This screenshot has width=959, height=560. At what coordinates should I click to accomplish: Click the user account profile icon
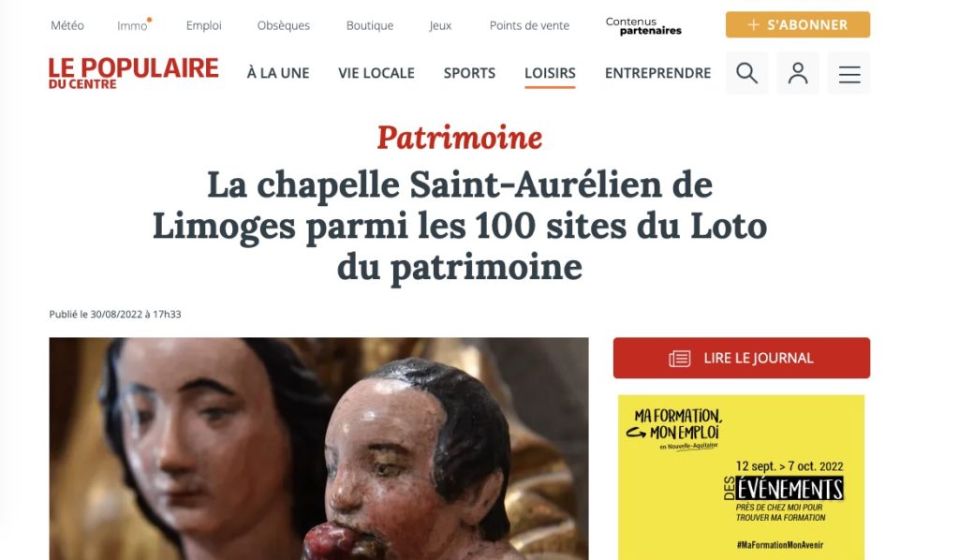(x=798, y=73)
